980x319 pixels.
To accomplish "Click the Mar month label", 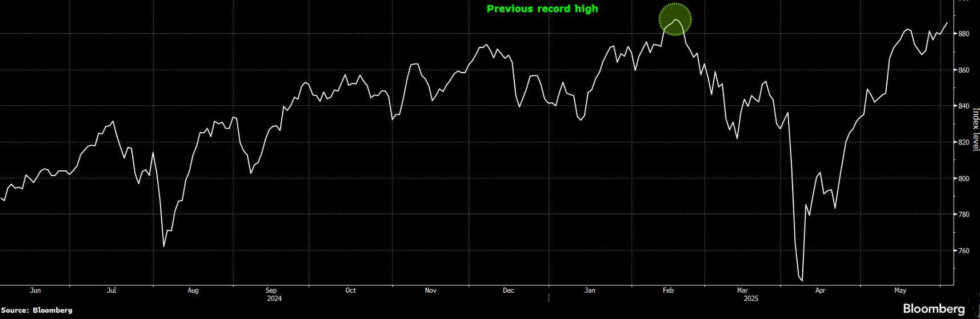I will [743, 290].
